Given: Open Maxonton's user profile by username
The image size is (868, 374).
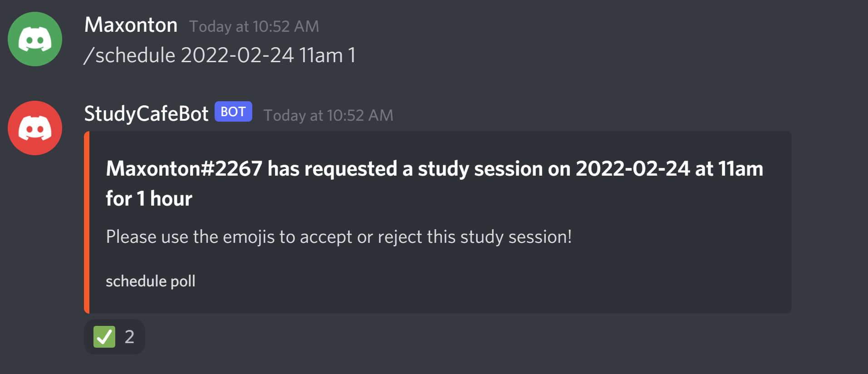Looking at the screenshot, I should tap(131, 25).
